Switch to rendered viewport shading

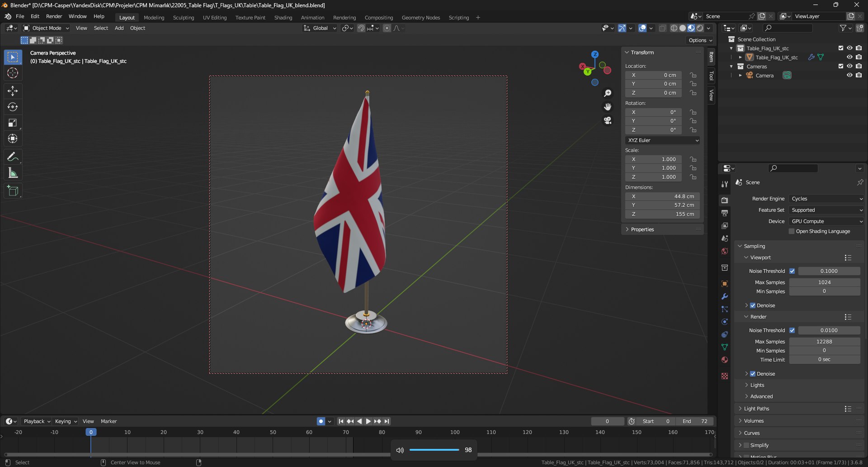click(700, 28)
